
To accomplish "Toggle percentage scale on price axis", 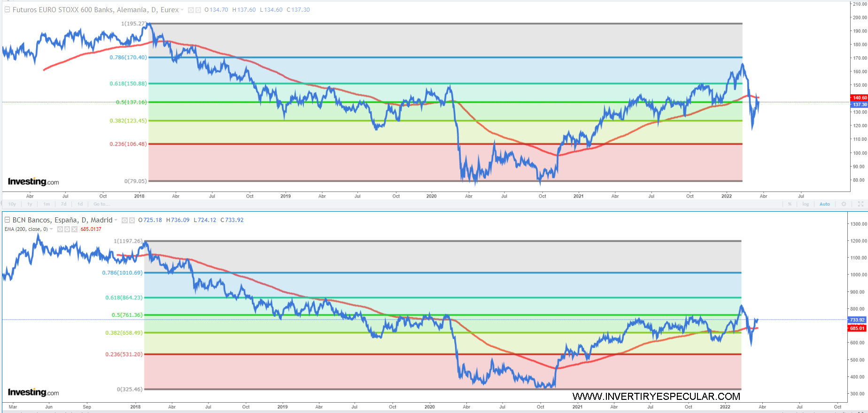I will coord(790,204).
